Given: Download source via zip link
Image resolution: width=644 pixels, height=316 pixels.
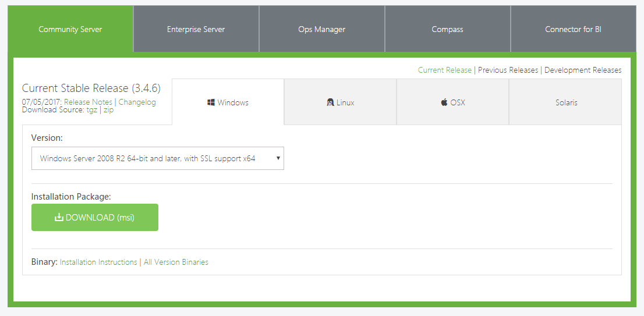Looking at the screenshot, I should point(108,110).
